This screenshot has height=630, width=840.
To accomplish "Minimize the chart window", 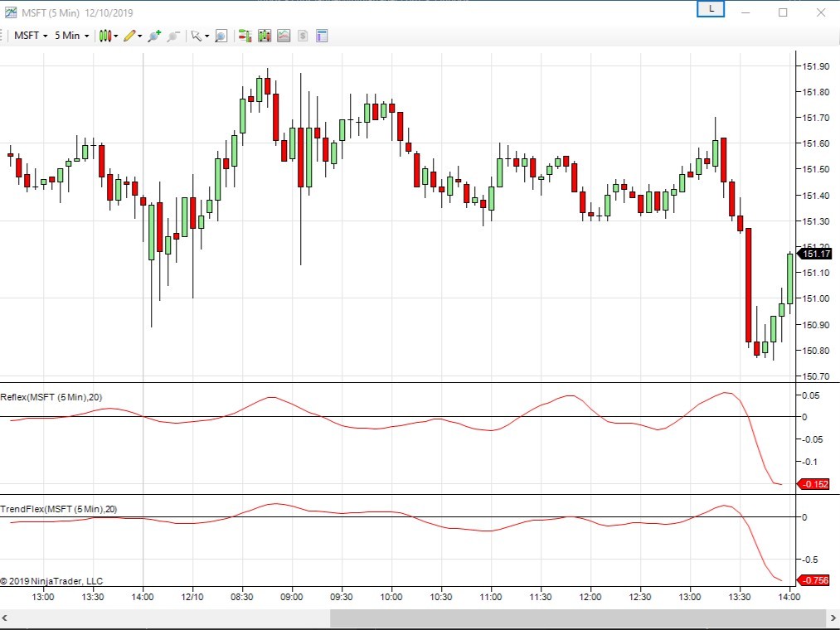I will point(745,12).
